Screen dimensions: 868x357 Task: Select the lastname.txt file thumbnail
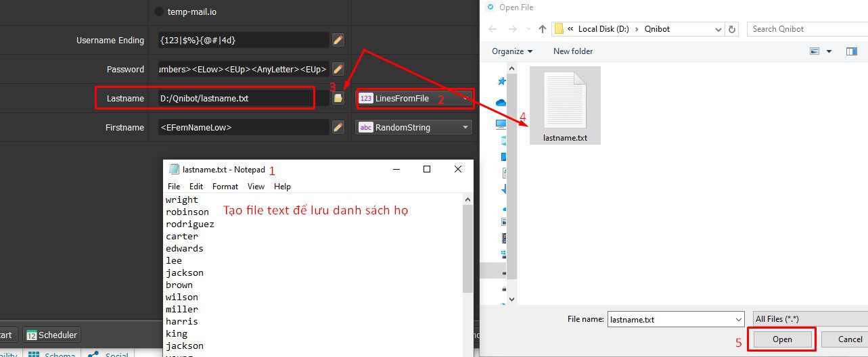565,105
